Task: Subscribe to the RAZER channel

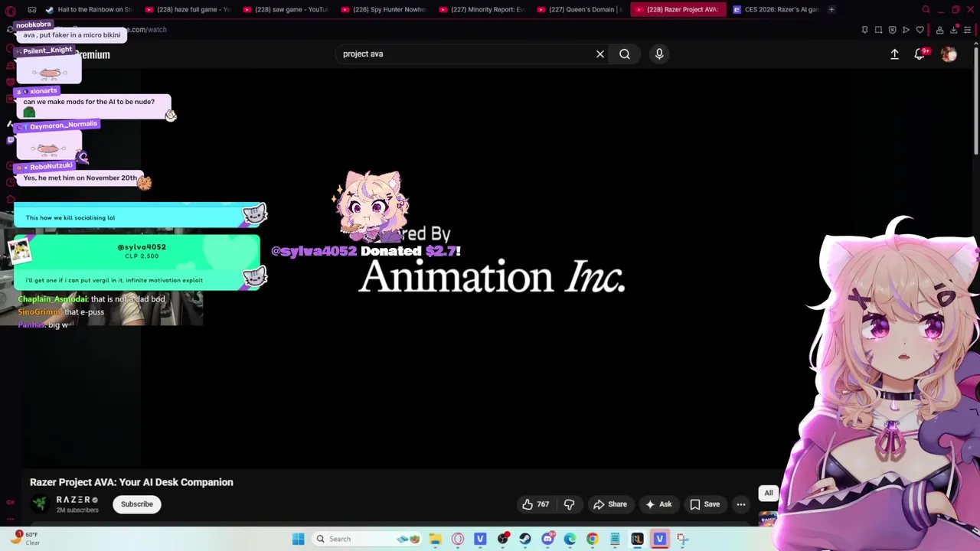Action: [x=137, y=504]
